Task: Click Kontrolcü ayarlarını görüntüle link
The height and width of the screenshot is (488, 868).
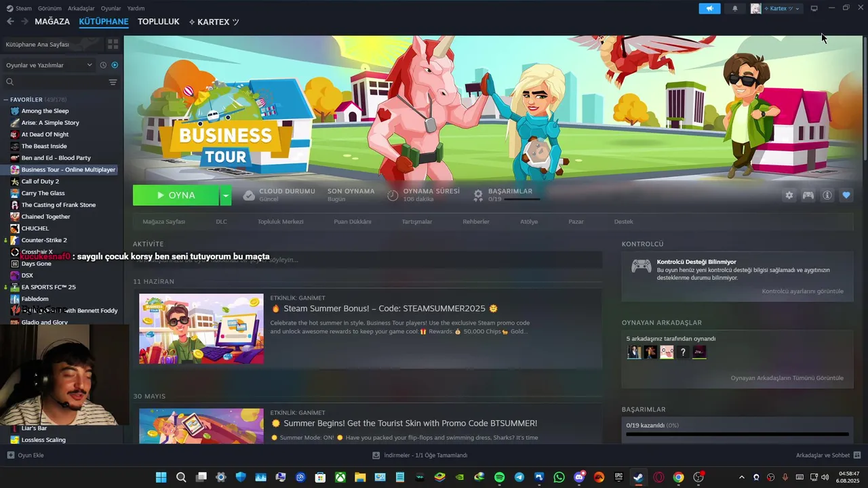Action: tap(803, 291)
